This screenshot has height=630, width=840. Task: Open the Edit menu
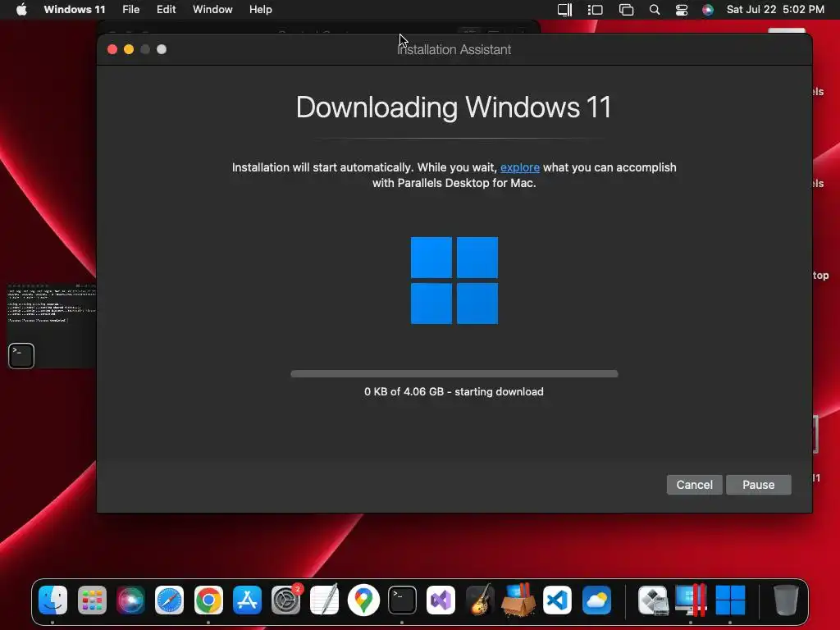(166, 9)
